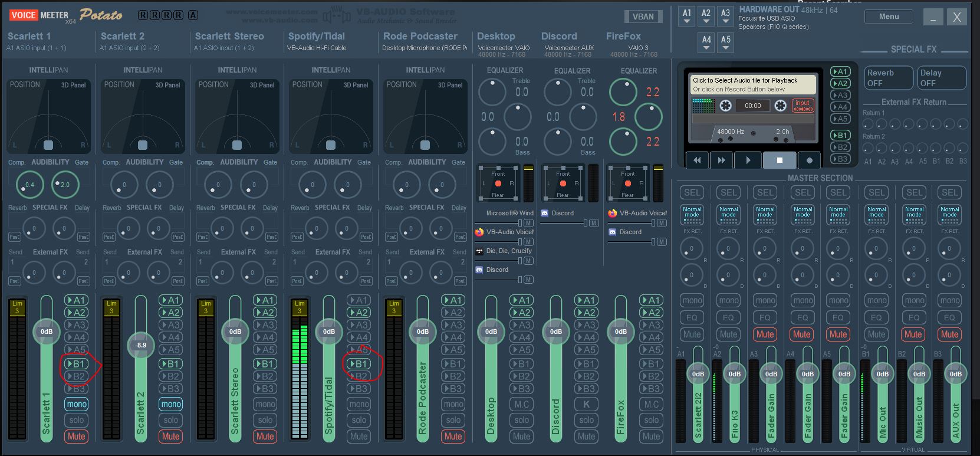Turn on the Delay special FX
980x456 pixels.
point(942,78)
